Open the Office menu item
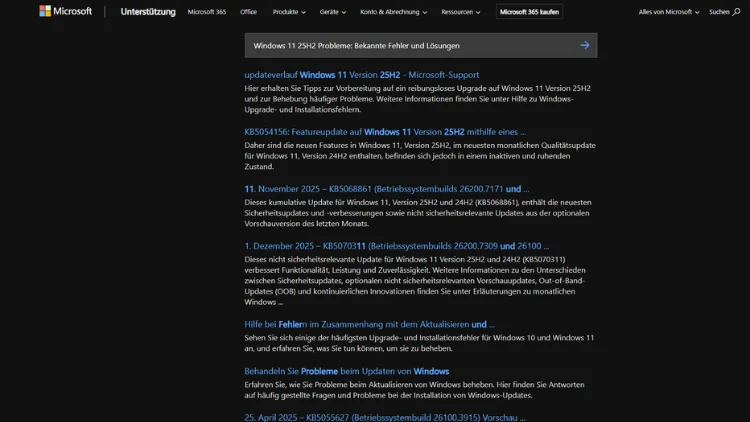The image size is (750, 422). pyautogui.click(x=248, y=12)
